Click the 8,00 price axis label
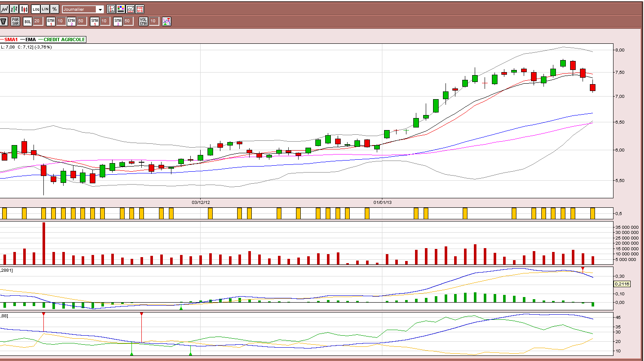 click(x=620, y=50)
